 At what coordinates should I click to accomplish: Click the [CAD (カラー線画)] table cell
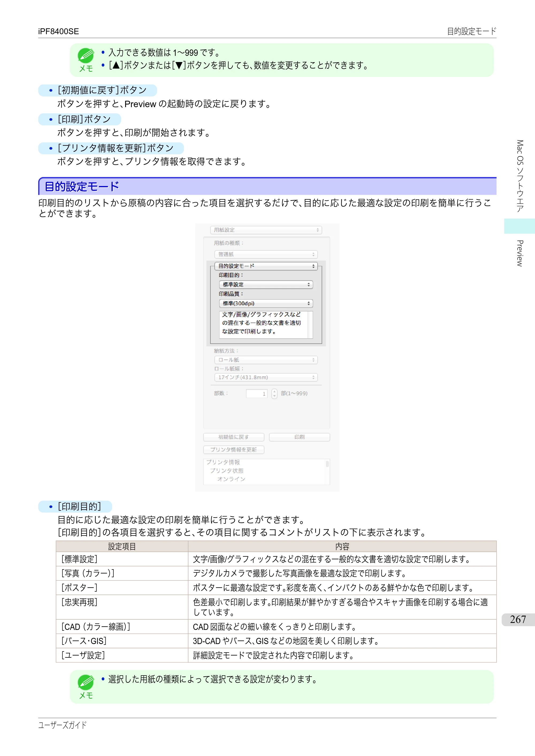point(122,627)
